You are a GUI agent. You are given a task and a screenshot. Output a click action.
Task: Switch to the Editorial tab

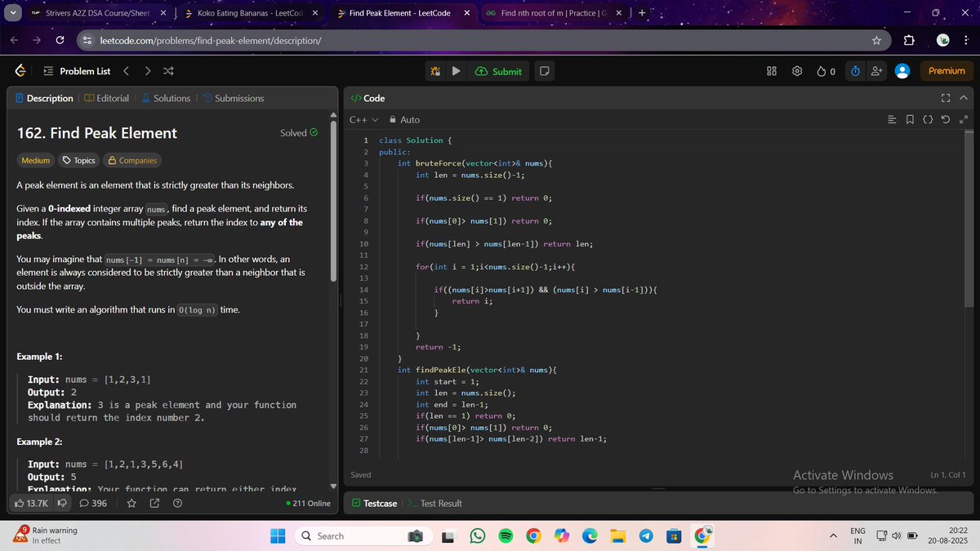click(x=106, y=98)
